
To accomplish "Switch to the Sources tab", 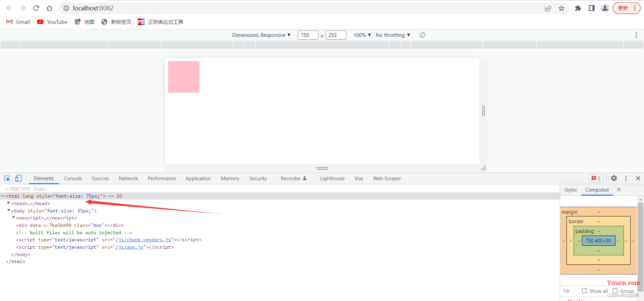I will click(x=100, y=179).
